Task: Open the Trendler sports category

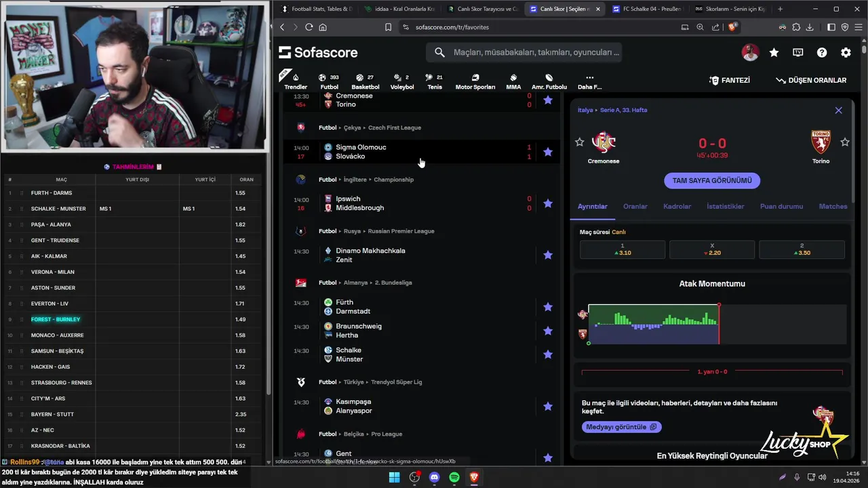Action: (x=296, y=81)
